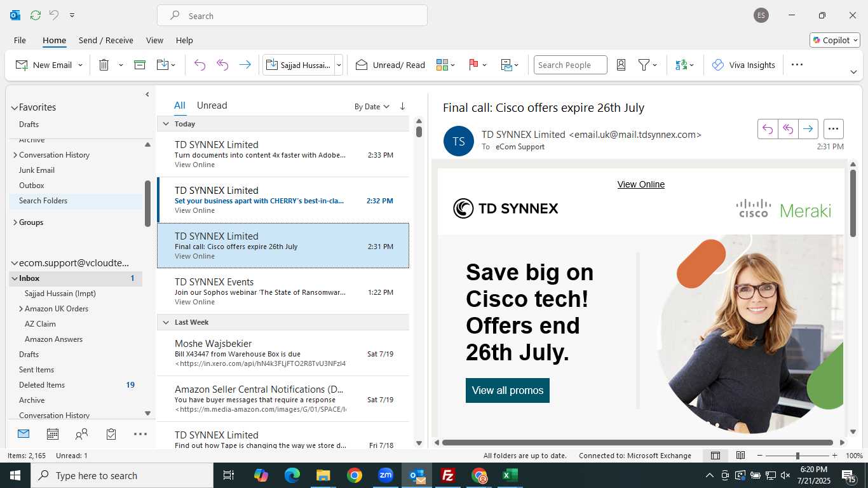
Task: Expand the Quick Steps dropdown arrow
Action: pyautogui.click(x=339, y=65)
